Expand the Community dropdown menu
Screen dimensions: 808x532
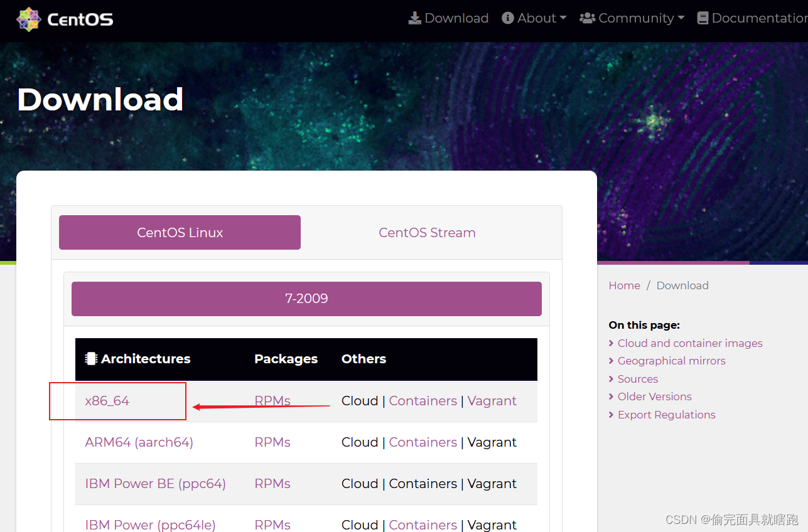coord(632,18)
